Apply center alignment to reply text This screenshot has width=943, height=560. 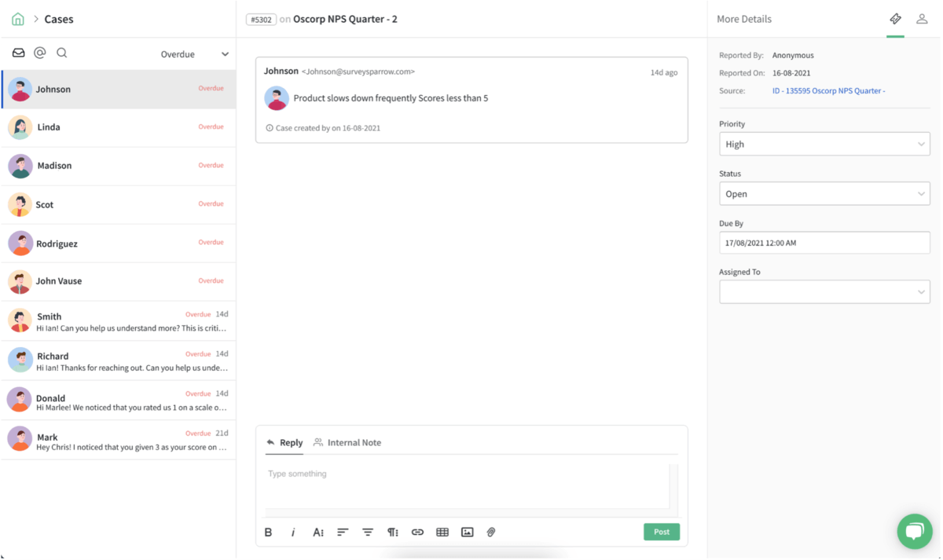click(x=368, y=532)
